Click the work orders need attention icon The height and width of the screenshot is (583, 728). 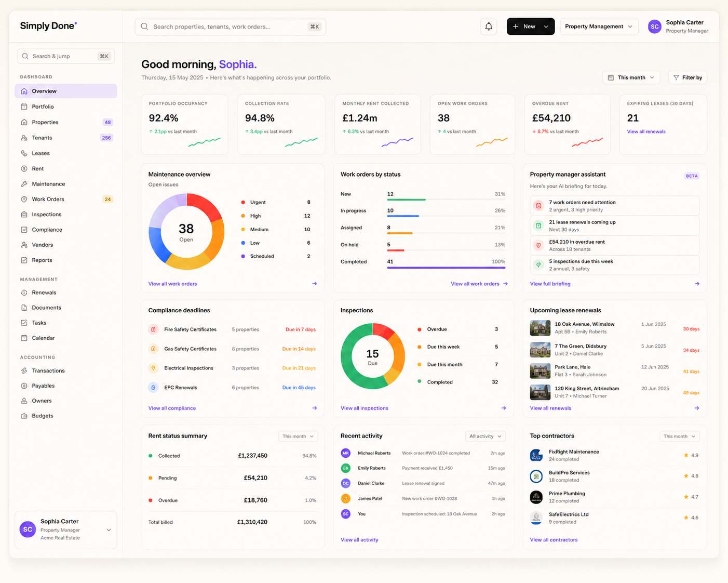[538, 206]
